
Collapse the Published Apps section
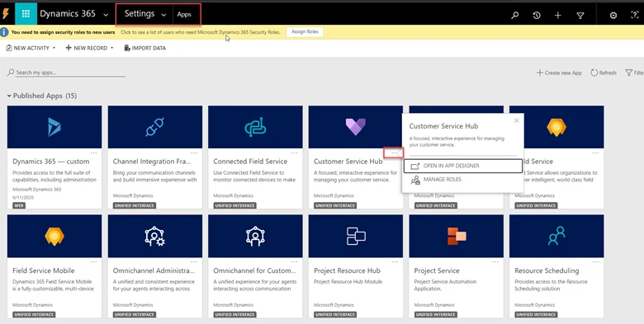pos(9,96)
